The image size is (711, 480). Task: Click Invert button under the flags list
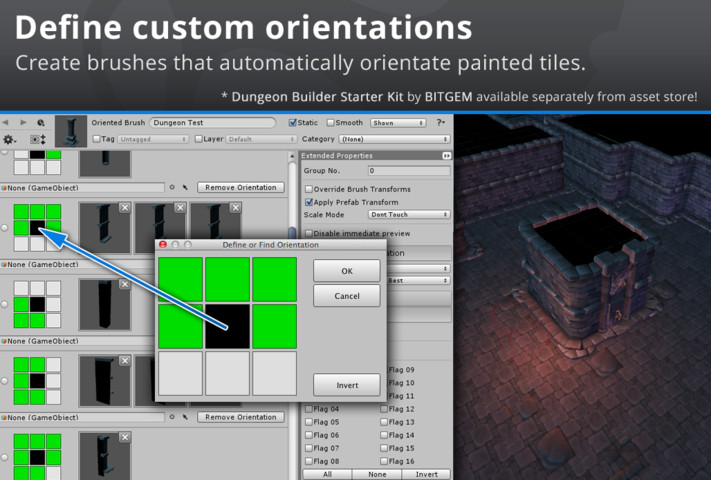click(427, 474)
